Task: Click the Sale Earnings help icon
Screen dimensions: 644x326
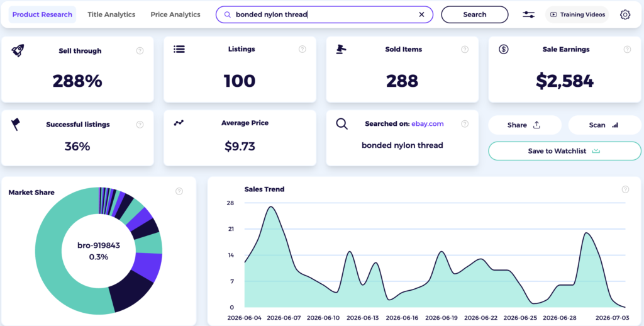Action: (627, 49)
